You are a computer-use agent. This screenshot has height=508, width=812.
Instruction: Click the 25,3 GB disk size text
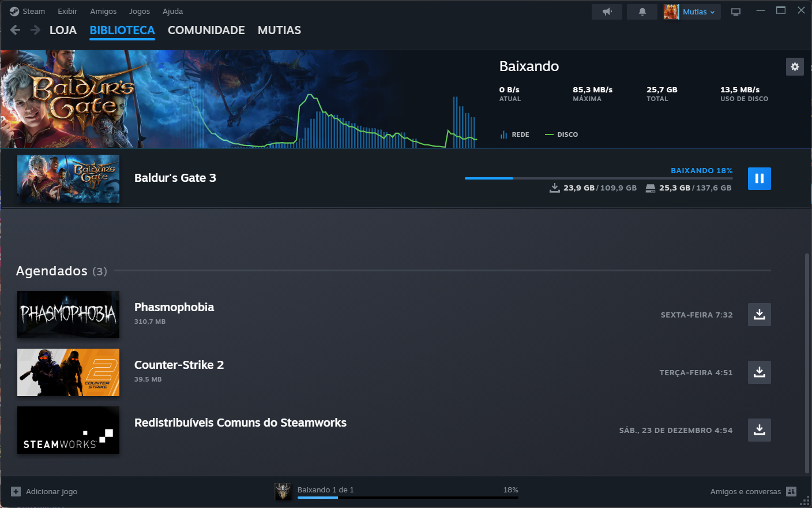675,188
